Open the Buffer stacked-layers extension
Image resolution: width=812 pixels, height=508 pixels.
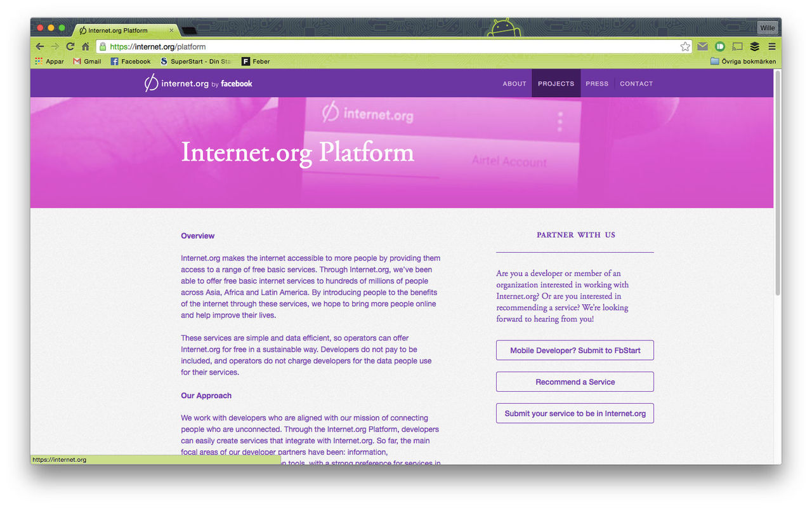coord(754,46)
